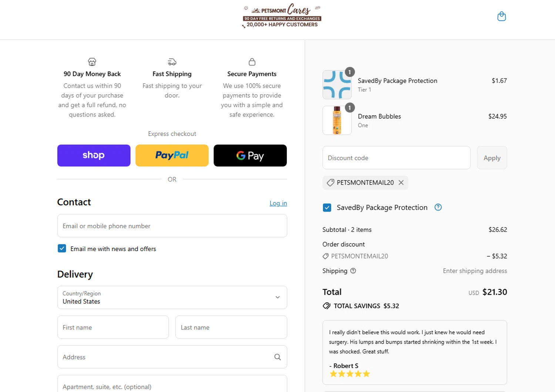Toggle SavedBy Package Protection checkbox
555x392 pixels.
[x=327, y=207]
